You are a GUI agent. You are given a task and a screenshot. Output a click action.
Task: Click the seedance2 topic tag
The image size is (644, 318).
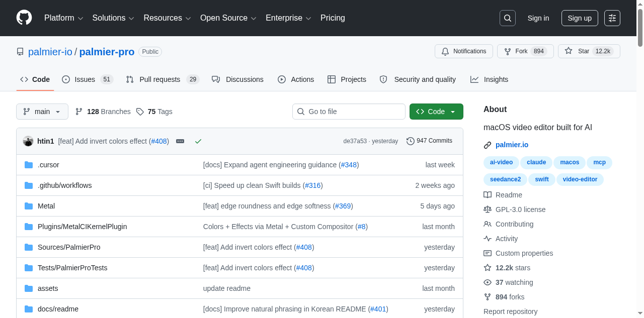[x=506, y=179]
